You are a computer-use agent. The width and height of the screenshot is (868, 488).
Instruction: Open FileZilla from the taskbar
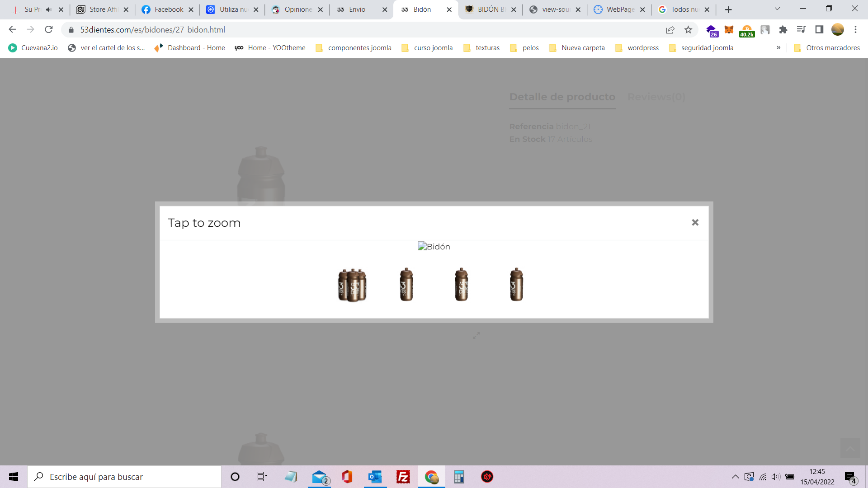pos(403,477)
